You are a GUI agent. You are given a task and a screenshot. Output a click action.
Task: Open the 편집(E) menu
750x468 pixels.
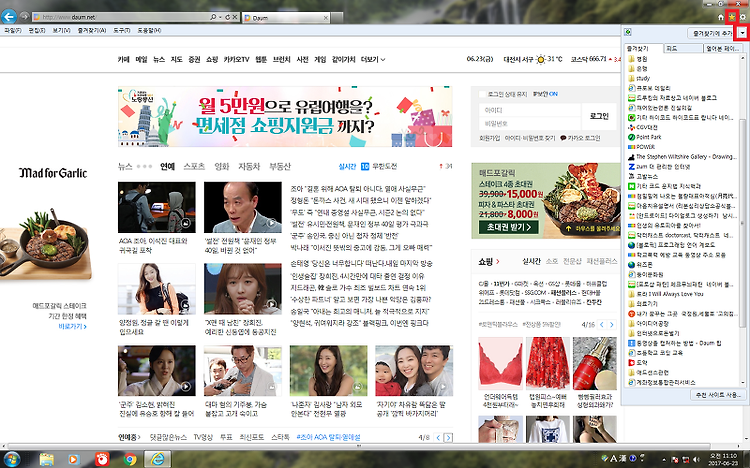[37, 30]
